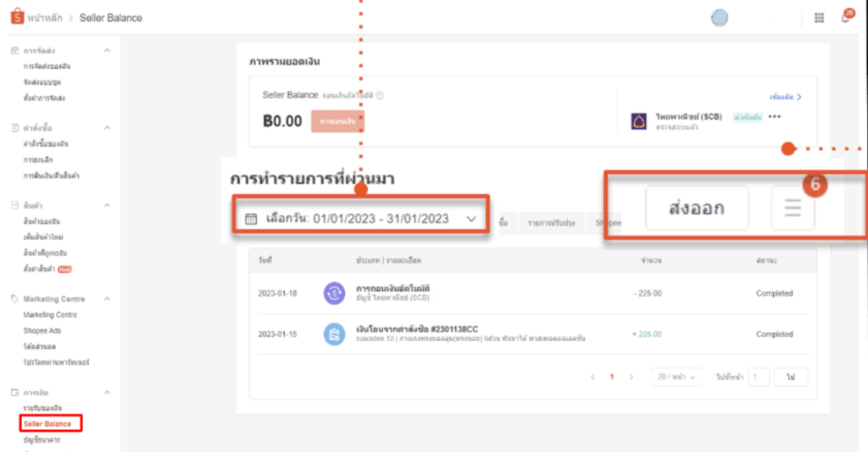Click Completed status in 2023-01-18 row
The height and width of the screenshot is (452, 868).
point(775,293)
